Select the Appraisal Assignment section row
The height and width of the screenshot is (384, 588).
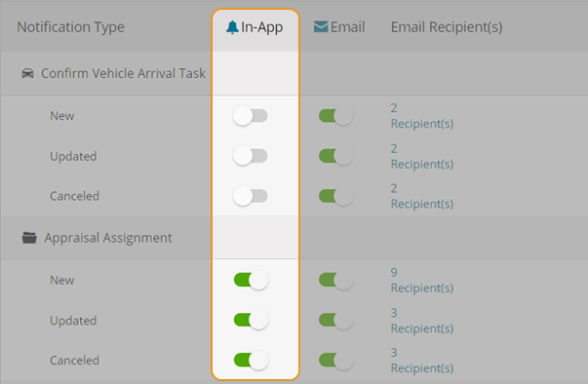(x=294, y=238)
